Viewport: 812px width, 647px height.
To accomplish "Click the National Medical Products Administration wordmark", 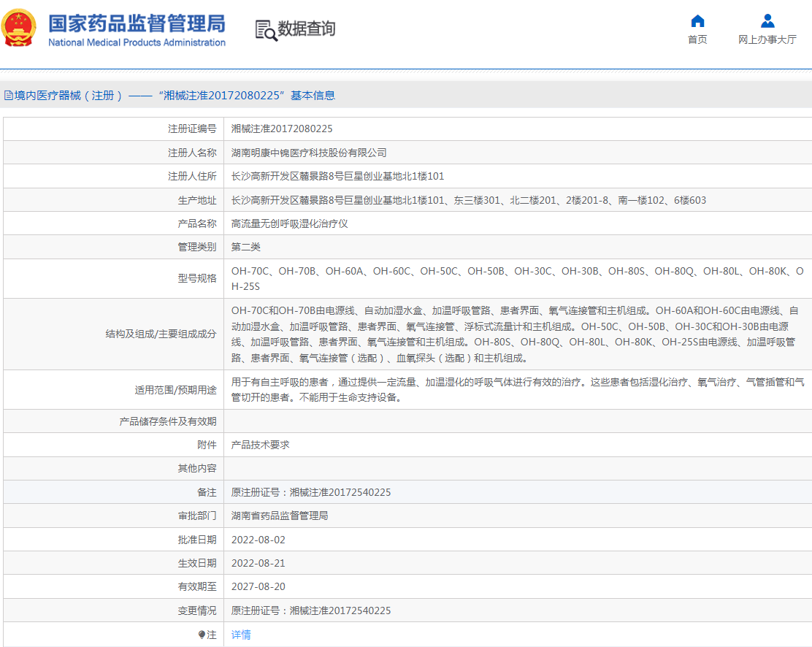I will [x=136, y=42].
